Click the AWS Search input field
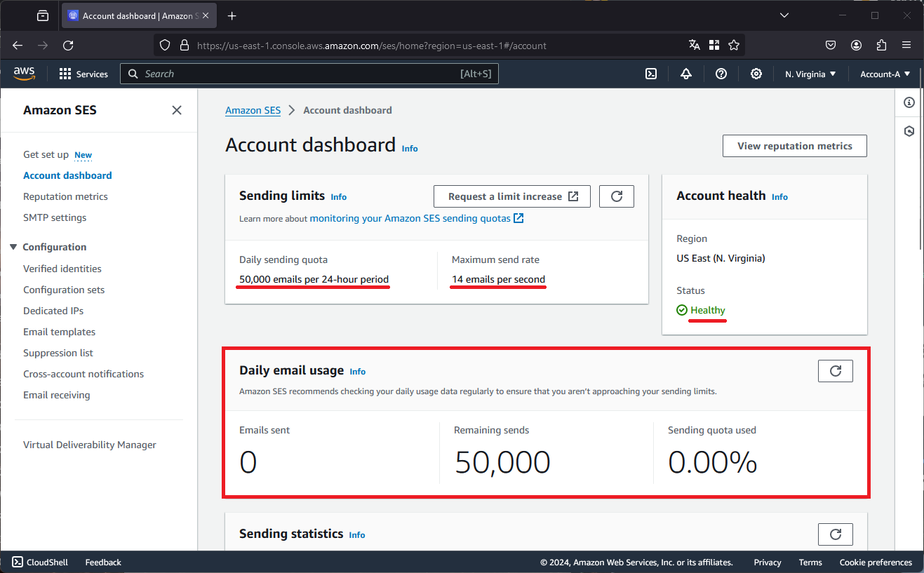 tap(309, 74)
